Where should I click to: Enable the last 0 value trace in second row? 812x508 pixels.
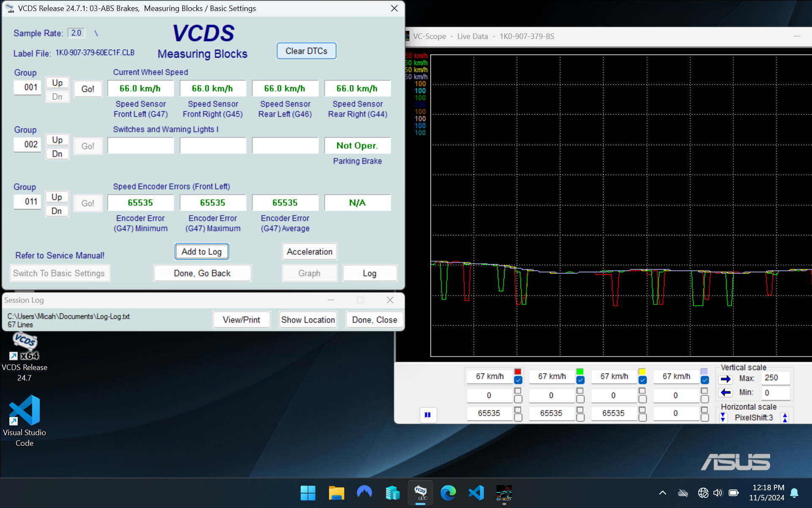point(705,399)
